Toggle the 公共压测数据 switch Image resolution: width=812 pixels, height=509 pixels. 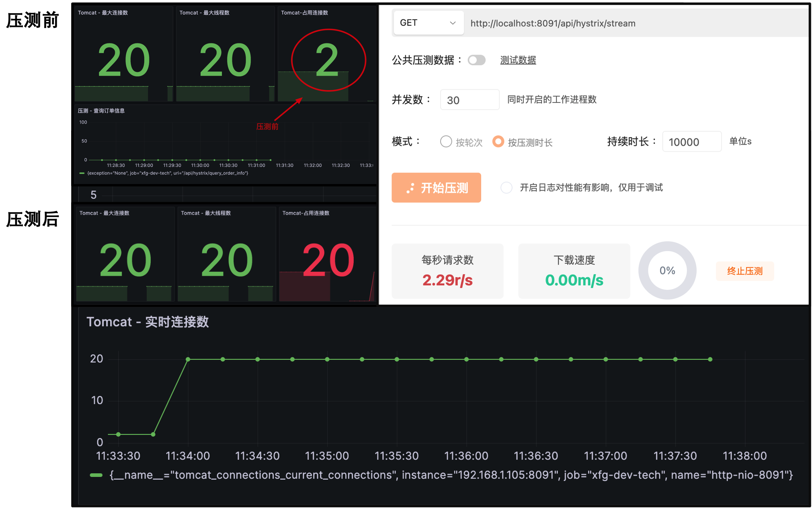coord(477,60)
